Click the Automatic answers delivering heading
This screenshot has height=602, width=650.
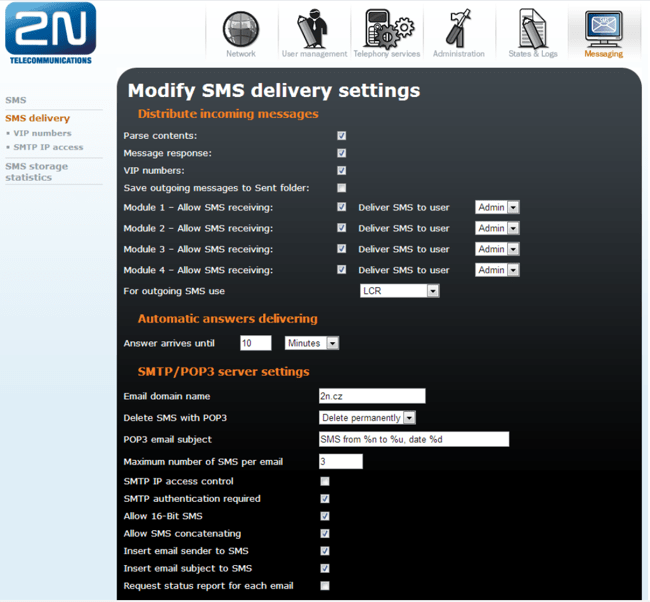click(228, 318)
